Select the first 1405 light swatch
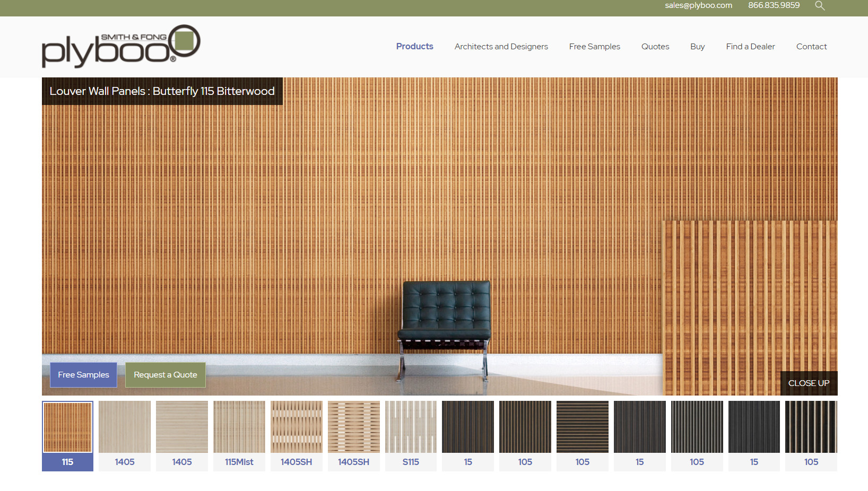868x491 pixels. tap(125, 427)
